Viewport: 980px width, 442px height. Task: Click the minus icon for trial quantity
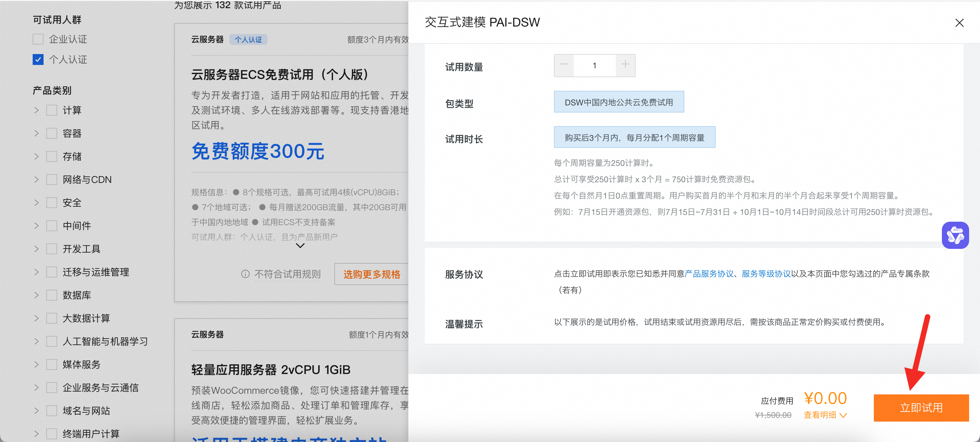point(564,65)
